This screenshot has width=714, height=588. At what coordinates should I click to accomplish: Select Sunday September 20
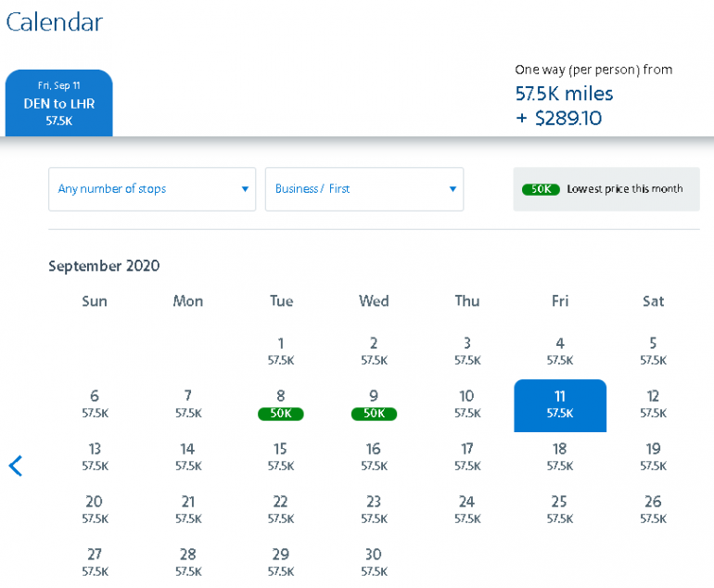click(x=95, y=509)
